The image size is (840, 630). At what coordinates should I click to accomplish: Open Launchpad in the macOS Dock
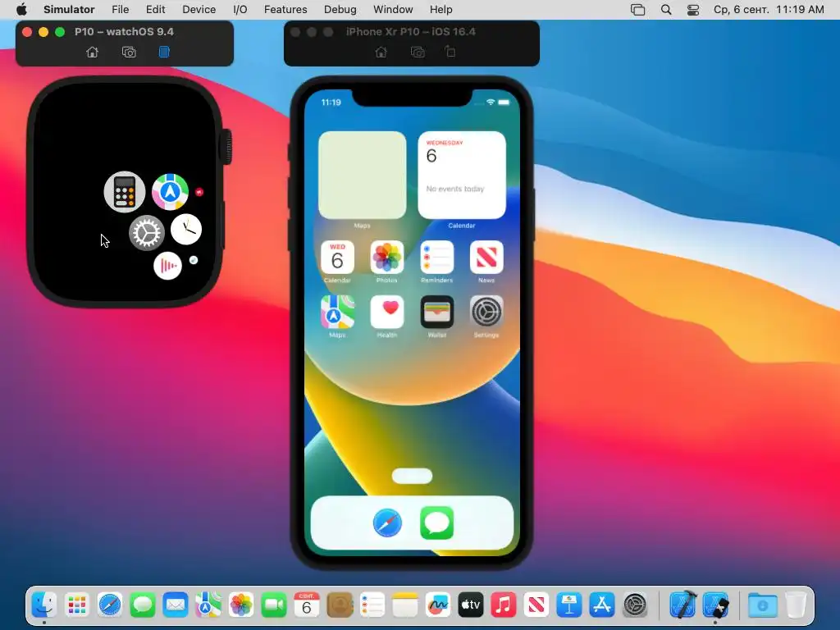pos(77,605)
